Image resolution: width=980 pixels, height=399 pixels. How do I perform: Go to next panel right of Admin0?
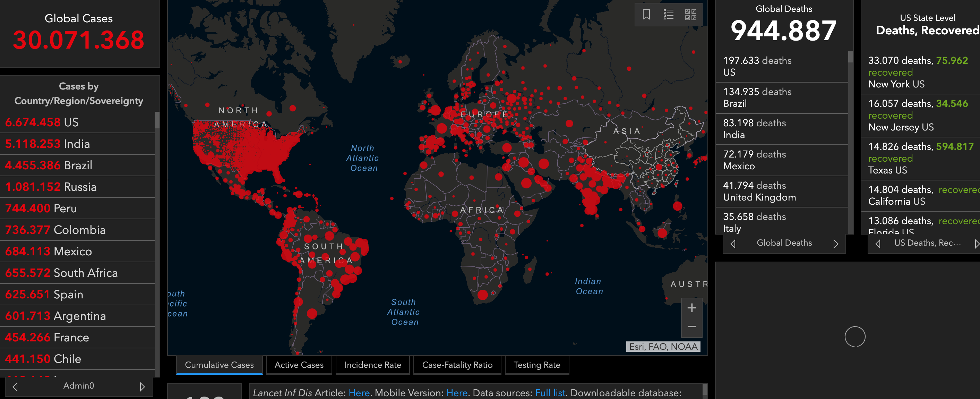click(x=142, y=387)
